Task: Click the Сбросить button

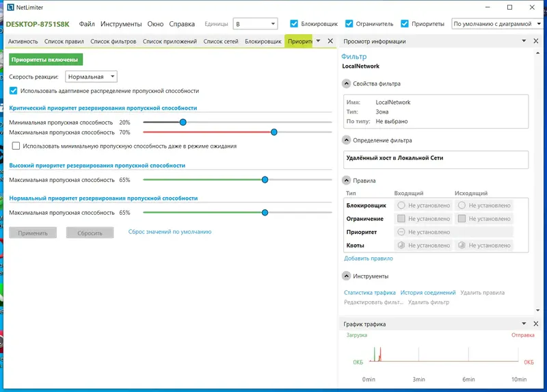Action: coord(90,233)
